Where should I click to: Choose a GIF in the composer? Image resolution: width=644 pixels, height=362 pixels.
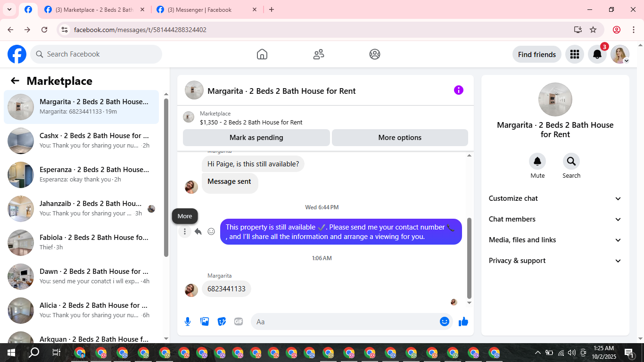pos(239,321)
